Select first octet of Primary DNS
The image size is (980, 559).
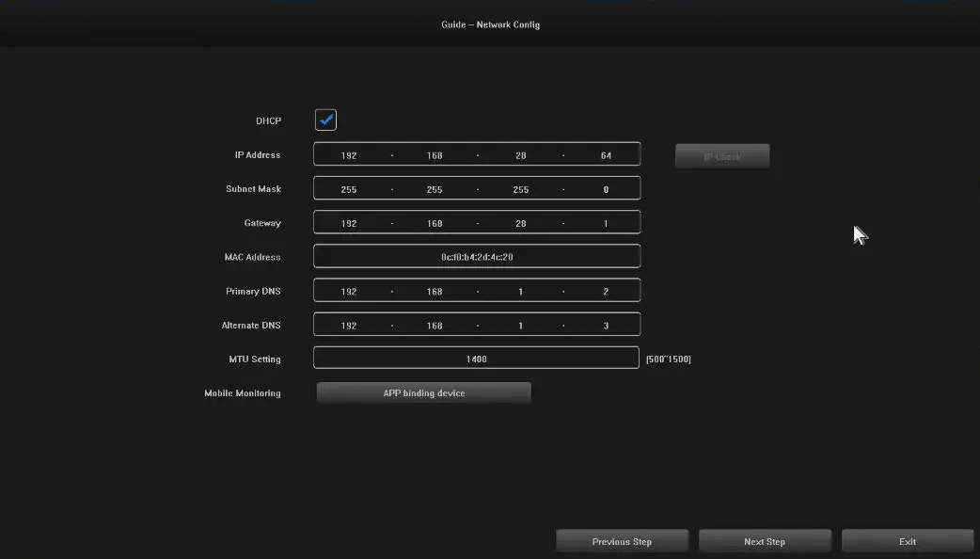[x=349, y=292]
